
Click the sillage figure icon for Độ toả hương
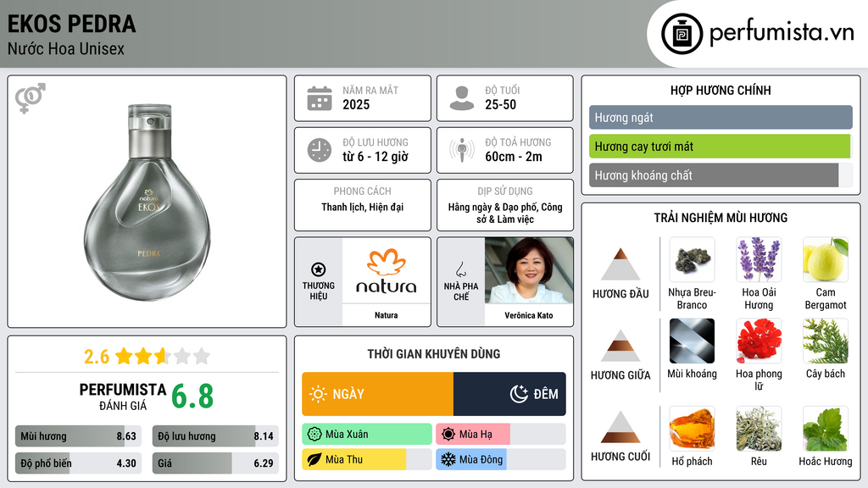(462, 150)
